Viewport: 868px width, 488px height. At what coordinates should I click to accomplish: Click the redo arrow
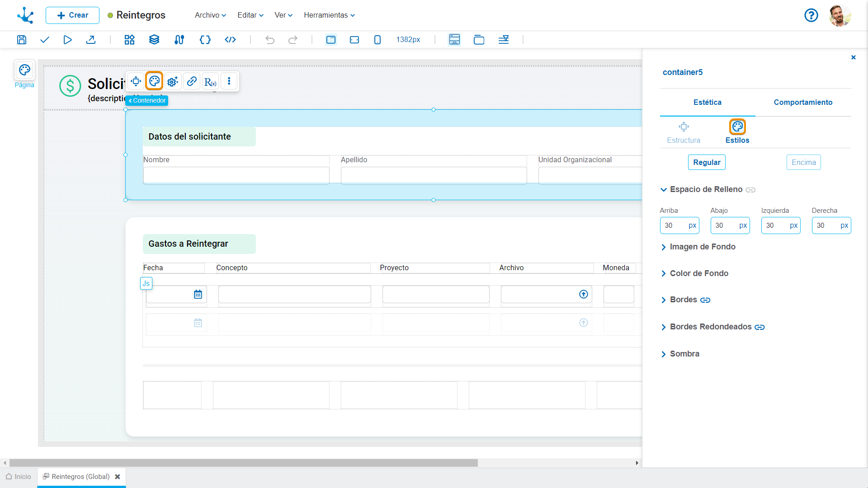[x=293, y=40]
